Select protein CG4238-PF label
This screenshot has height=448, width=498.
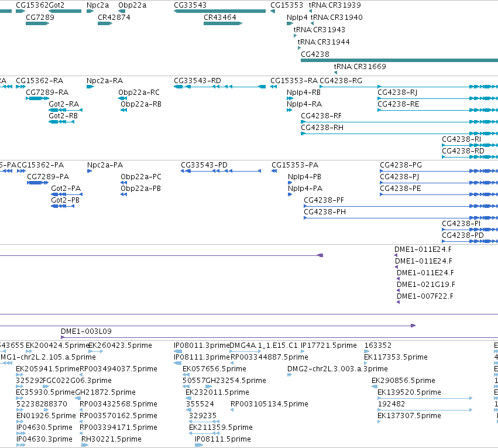tap(324, 200)
